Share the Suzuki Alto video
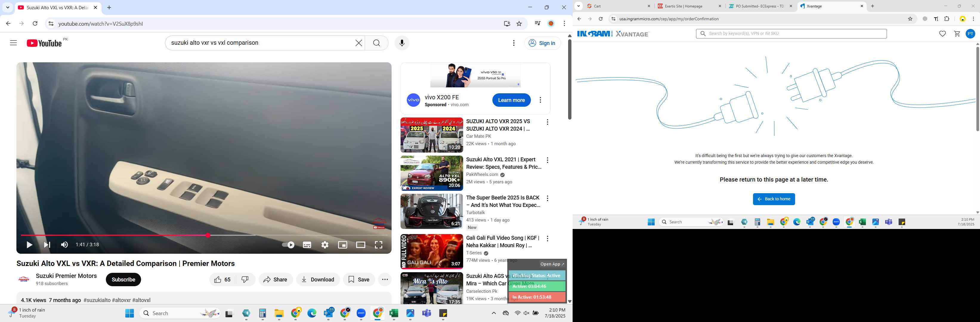 [276, 279]
